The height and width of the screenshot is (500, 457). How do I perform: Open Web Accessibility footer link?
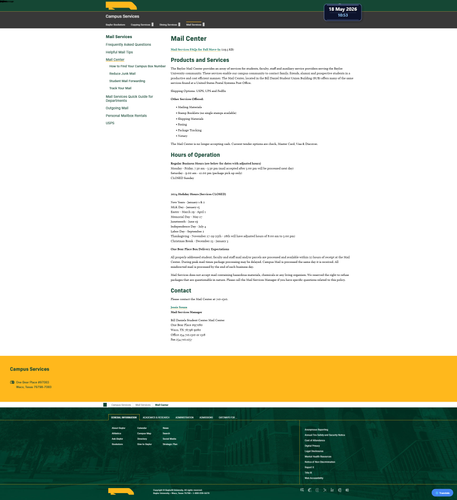(314, 478)
